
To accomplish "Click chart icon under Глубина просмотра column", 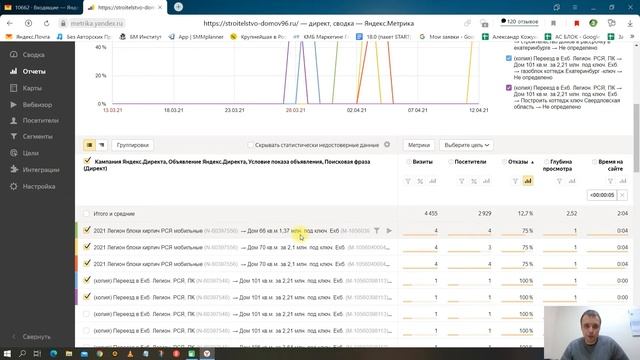I will coord(572,181).
